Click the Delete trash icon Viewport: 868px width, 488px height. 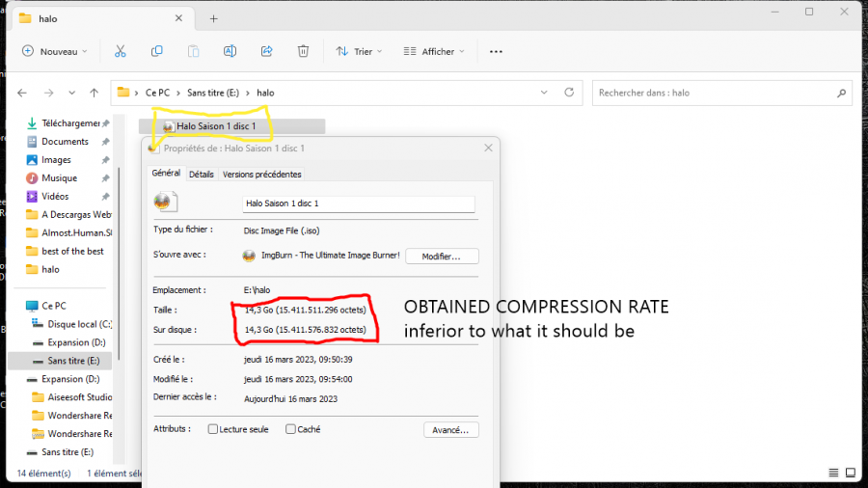pyautogui.click(x=303, y=51)
